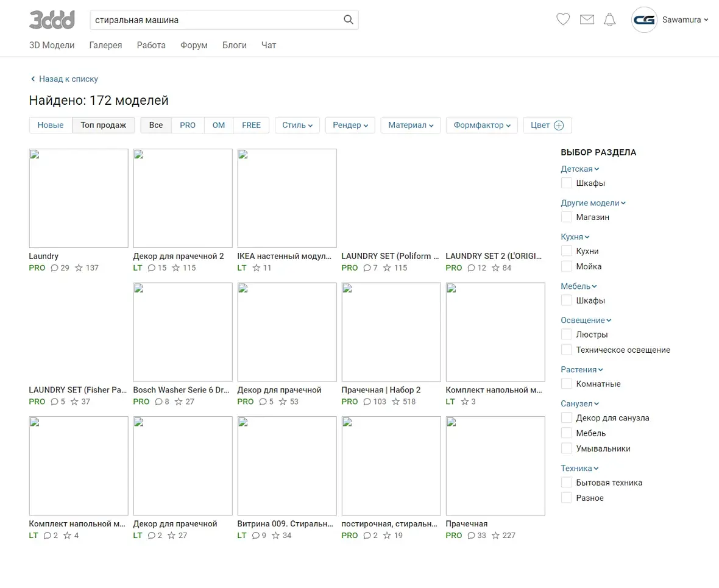Expand the Материал dropdown
The height and width of the screenshot is (588, 719).
coord(410,126)
